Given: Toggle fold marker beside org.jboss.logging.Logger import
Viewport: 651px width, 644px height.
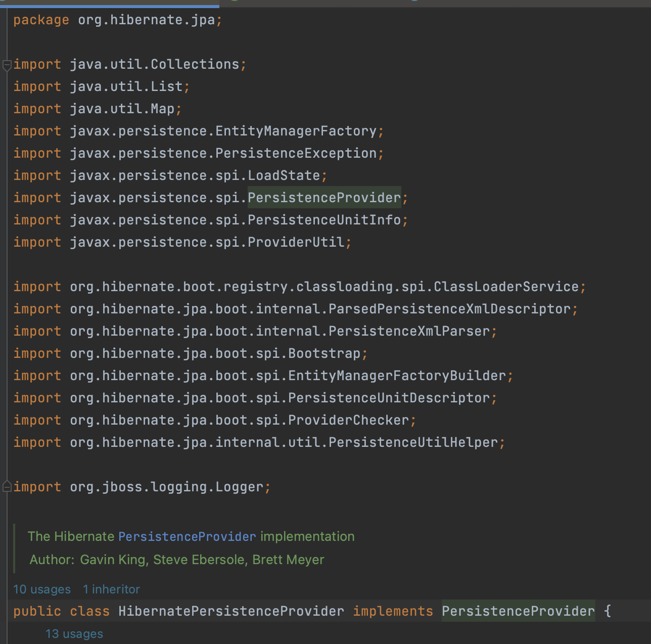Looking at the screenshot, I should coord(7,487).
